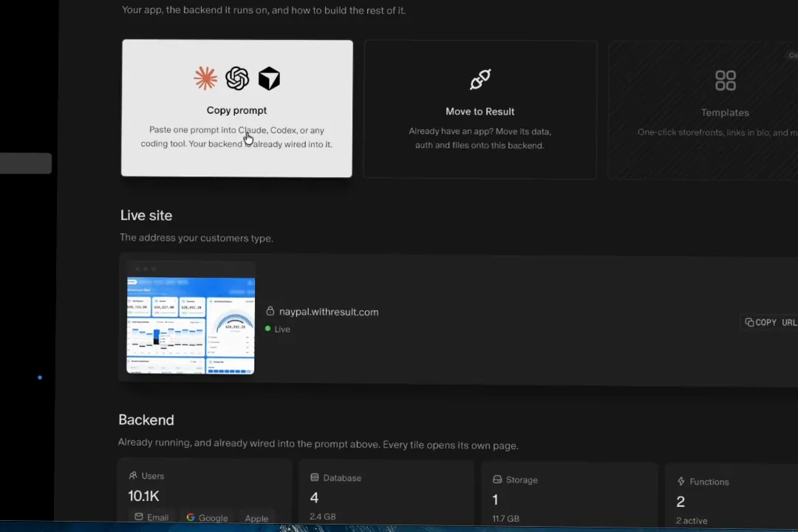Open the Move to Result card title

[480, 112]
